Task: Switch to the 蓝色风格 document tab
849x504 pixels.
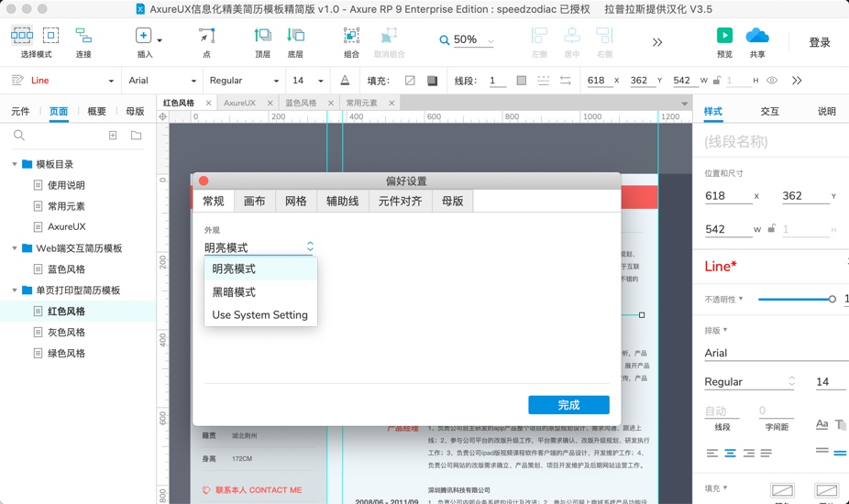Action: (301, 103)
